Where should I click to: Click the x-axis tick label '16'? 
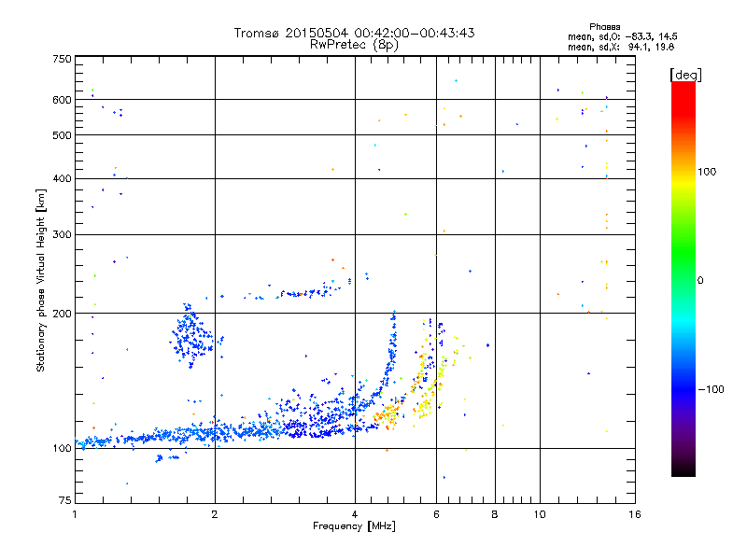[635, 514]
